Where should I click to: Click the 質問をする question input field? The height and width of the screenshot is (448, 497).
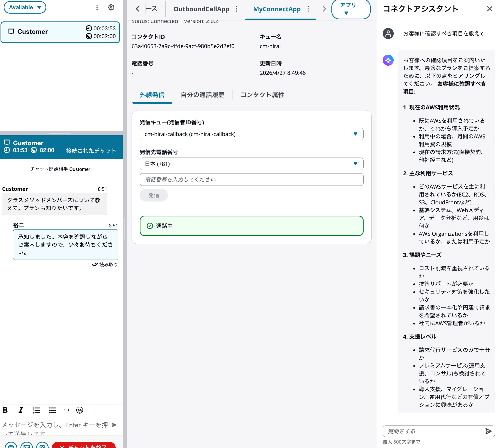click(x=432, y=431)
